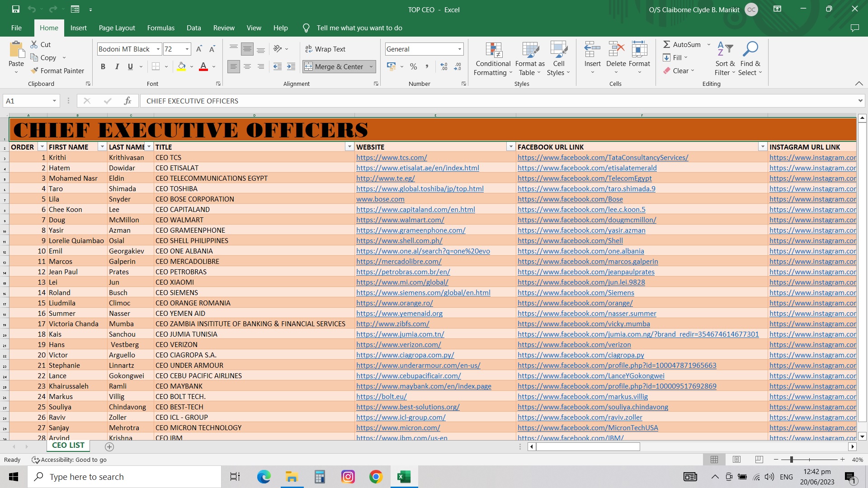Click the Insert Function fx icon
This screenshot has width=868, height=488.
click(x=127, y=101)
